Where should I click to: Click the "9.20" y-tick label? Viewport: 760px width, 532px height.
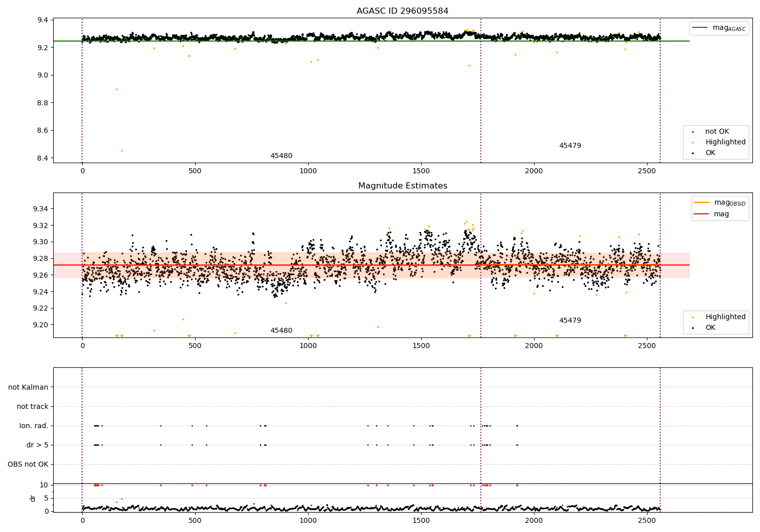pyautogui.click(x=41, y=325)
